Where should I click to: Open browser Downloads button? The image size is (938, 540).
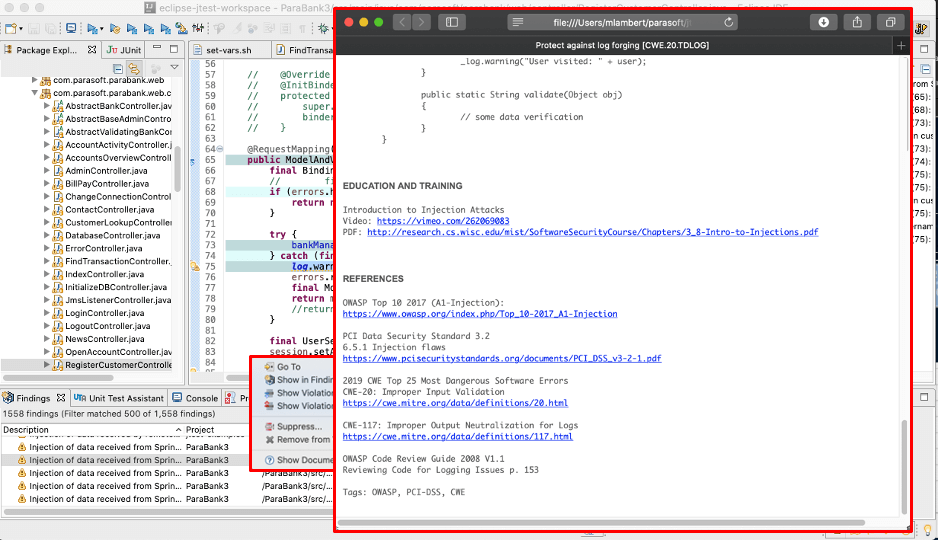tap(824, 22)
